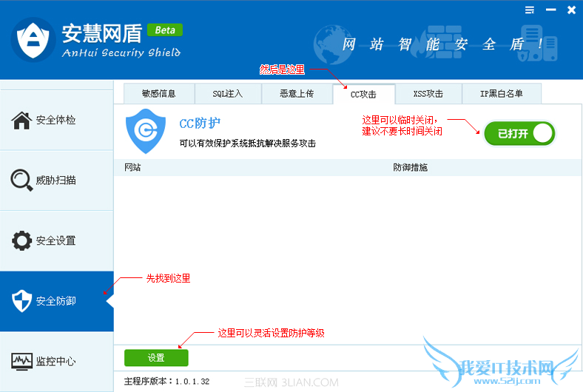Click the shield icon for 安全防御
583x392 pixels.
21,300
